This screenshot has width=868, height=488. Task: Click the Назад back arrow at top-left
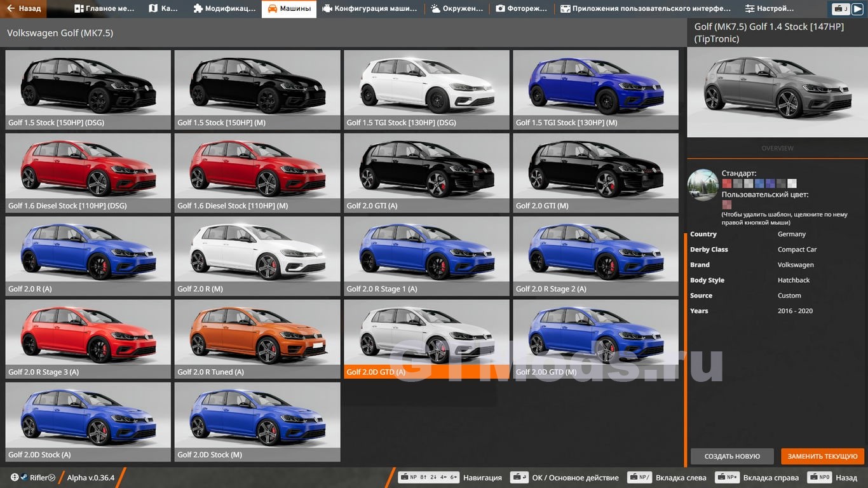pos(25,9)
